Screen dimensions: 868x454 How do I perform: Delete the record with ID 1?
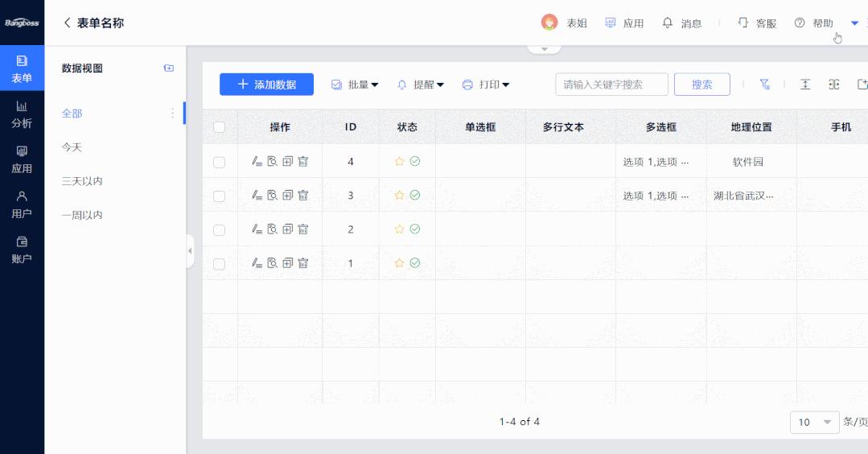tap(302, 263)
